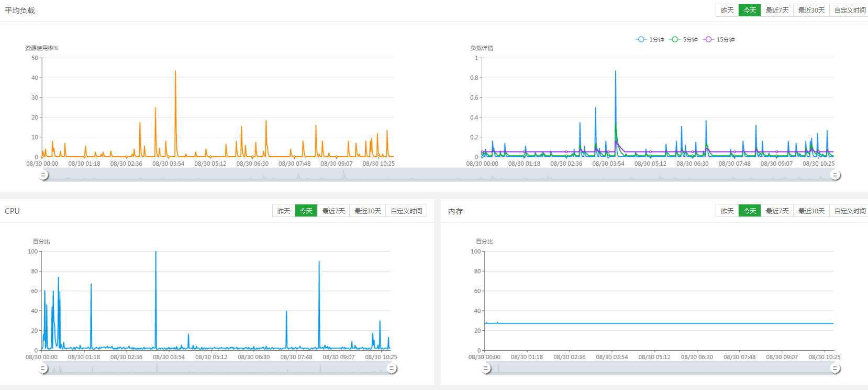Switch 内存 panel to 最近7天
Viewport: 868px width, 390px height.
(x=777, y=211)
